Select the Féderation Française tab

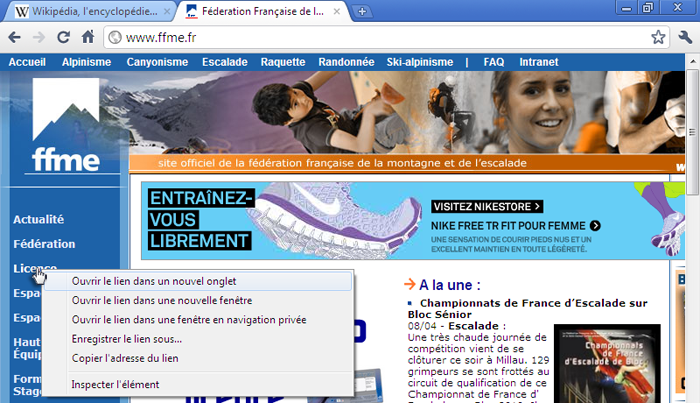tap(261, 12)
